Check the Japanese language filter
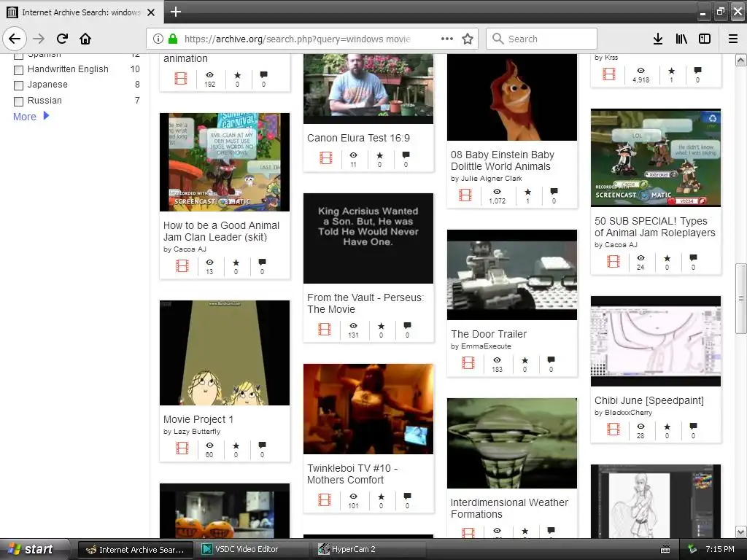Screen dimensions: 747x560 pos(18,85)
